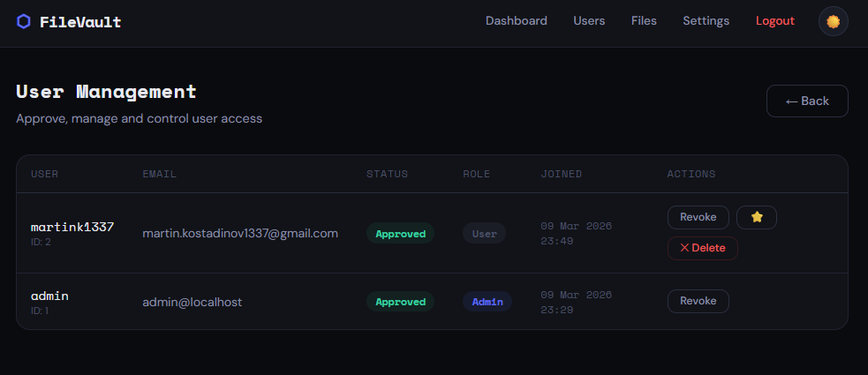This screenshot has height=375, width=868.
Task: Click admin's Approved status badge
Action: (x=400, y=302)
